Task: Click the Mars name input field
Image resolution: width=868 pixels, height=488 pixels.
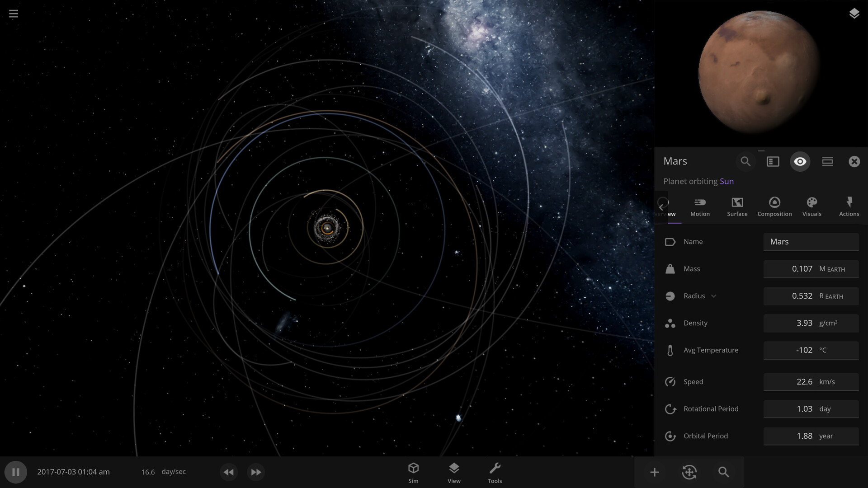Action: [811, 242]
